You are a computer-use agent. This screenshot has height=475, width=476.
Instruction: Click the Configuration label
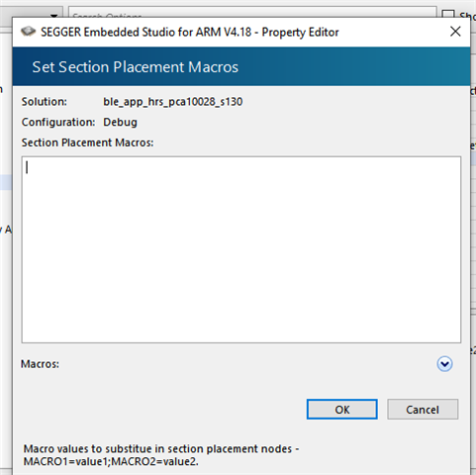click(x=58, y=123)
